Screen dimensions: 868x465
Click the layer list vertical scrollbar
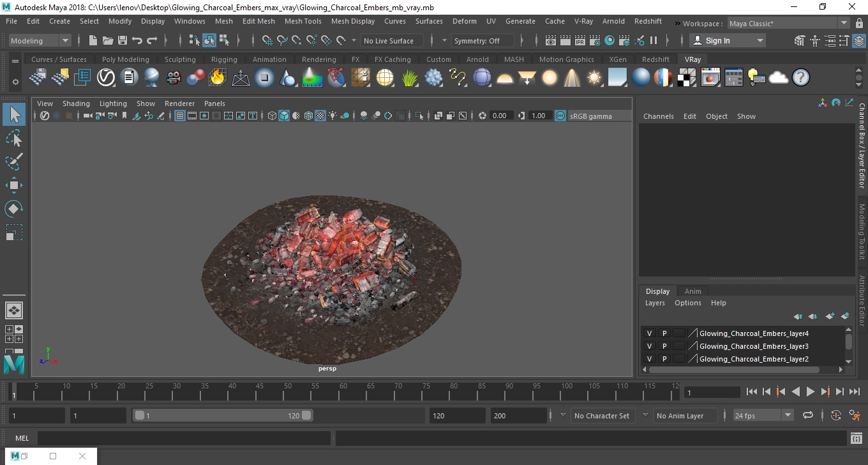848,345
